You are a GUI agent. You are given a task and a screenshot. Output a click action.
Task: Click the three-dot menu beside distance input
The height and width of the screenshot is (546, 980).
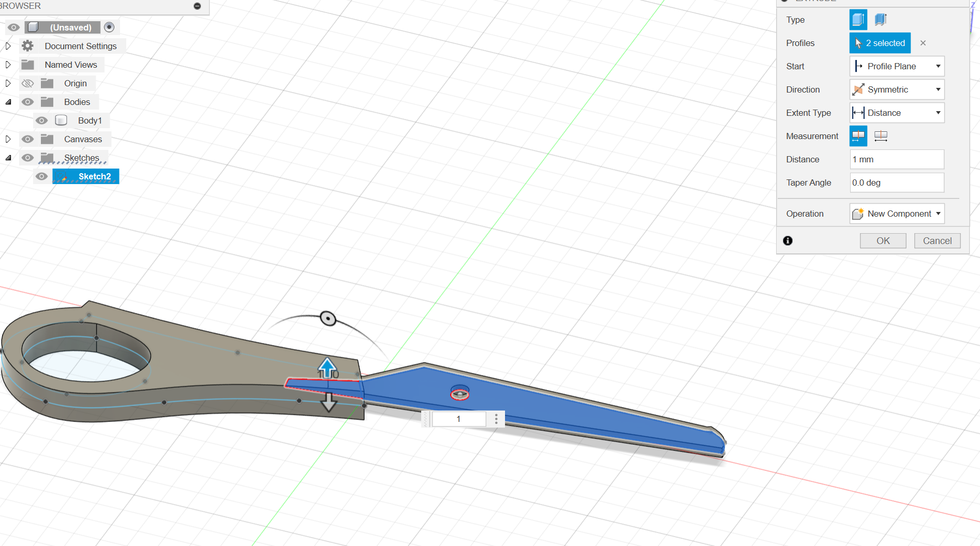pos(496,419)
